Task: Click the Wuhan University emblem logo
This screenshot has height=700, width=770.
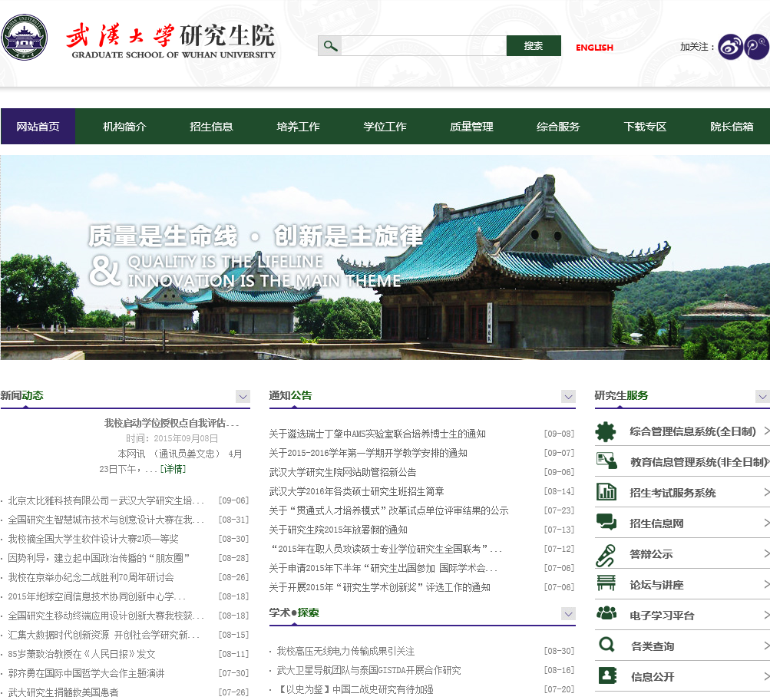Action: [x=24, y=38]
